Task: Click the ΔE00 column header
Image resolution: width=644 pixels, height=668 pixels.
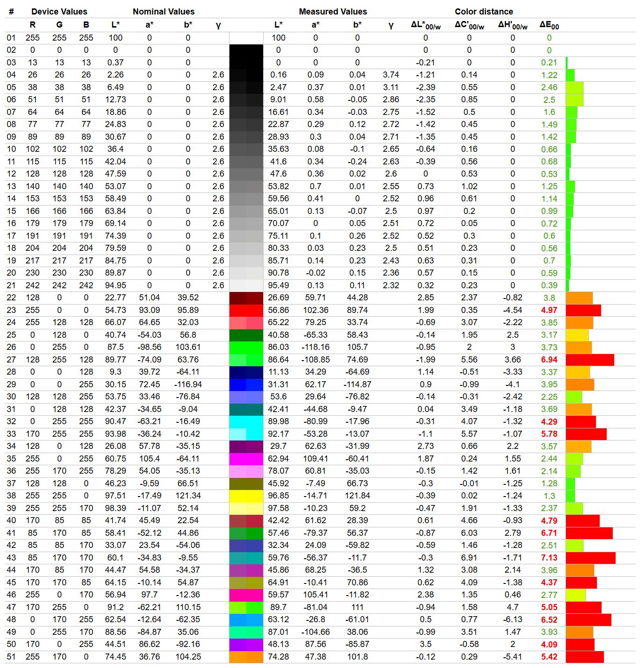Action: coord(549,25)
